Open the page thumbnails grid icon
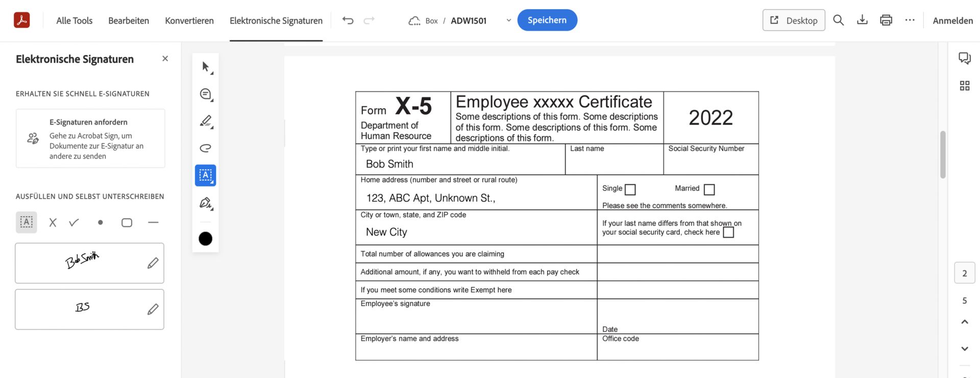Image resolution: width=980 pixels, height=378 pixels. pyautogui.click(x=964, y=86)
